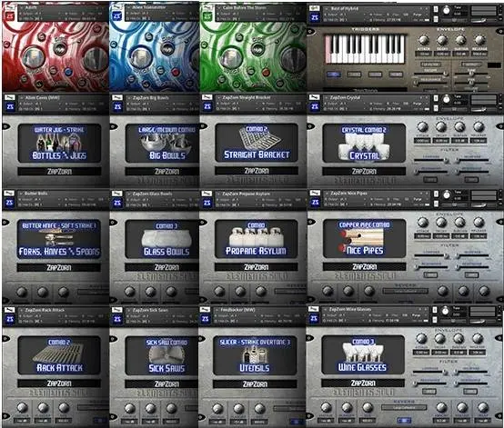Screen dimensions: 504x428
Task: Toggle the small red round button on green Calm panel
Action: tap(266, 73)
